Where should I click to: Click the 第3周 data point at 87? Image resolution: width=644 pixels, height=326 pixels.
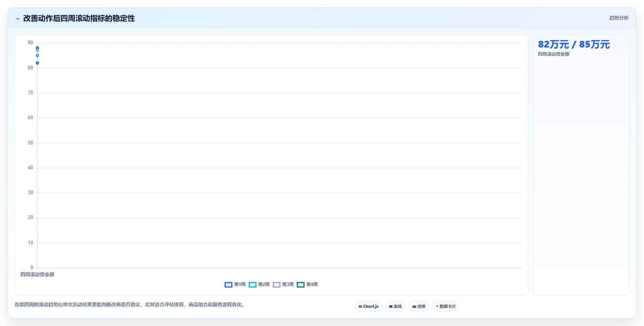tap(37, 51)
